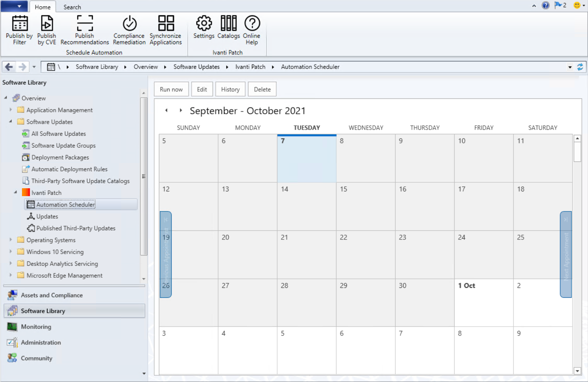This screenshot has width=588, height=382.
Task: Select the Home ribbon tab
Action: [43, 7]
